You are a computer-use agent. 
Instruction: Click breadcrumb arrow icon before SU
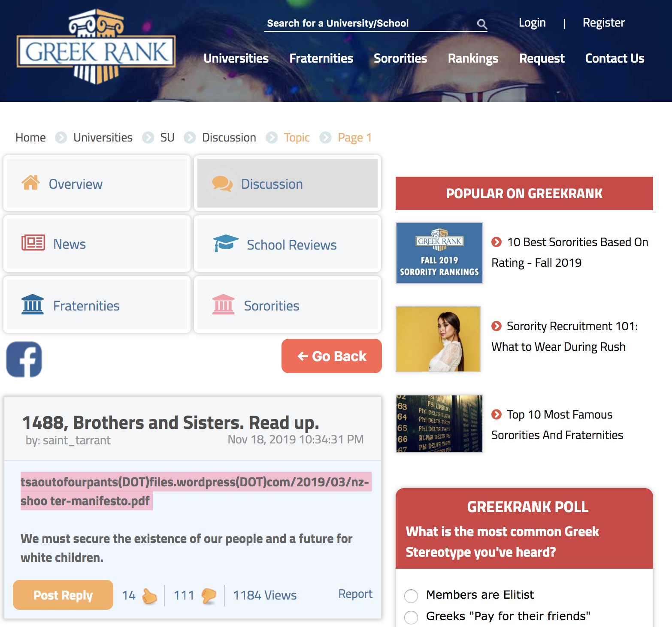(x=148, y=138)
